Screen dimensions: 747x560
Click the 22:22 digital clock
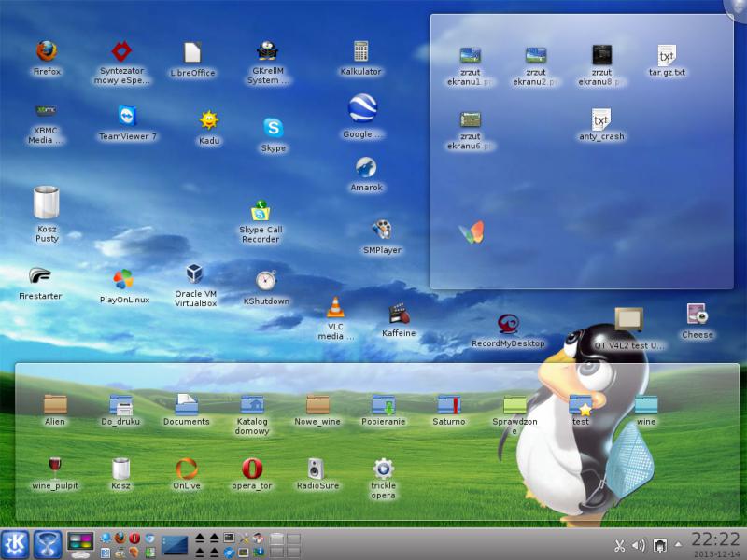coord(715,539)
